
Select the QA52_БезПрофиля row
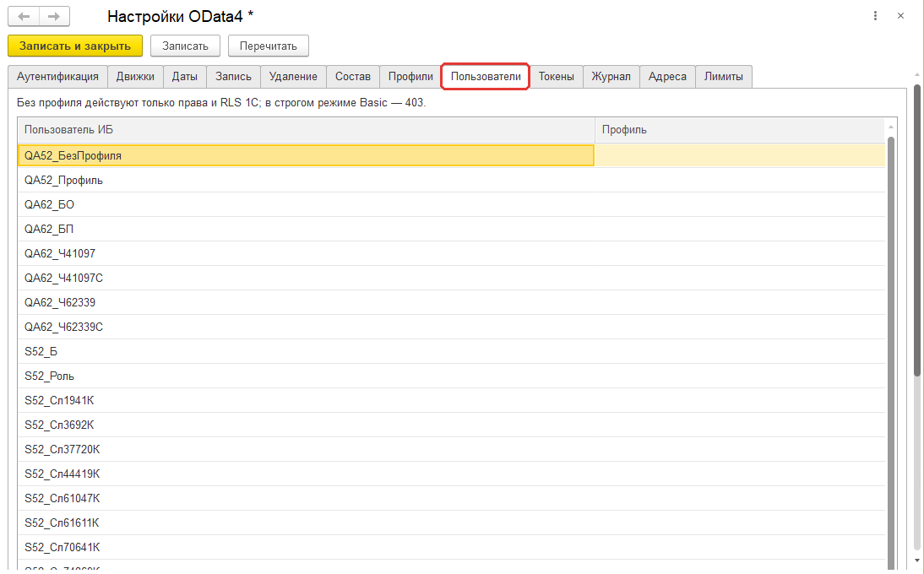pos(451,155)
